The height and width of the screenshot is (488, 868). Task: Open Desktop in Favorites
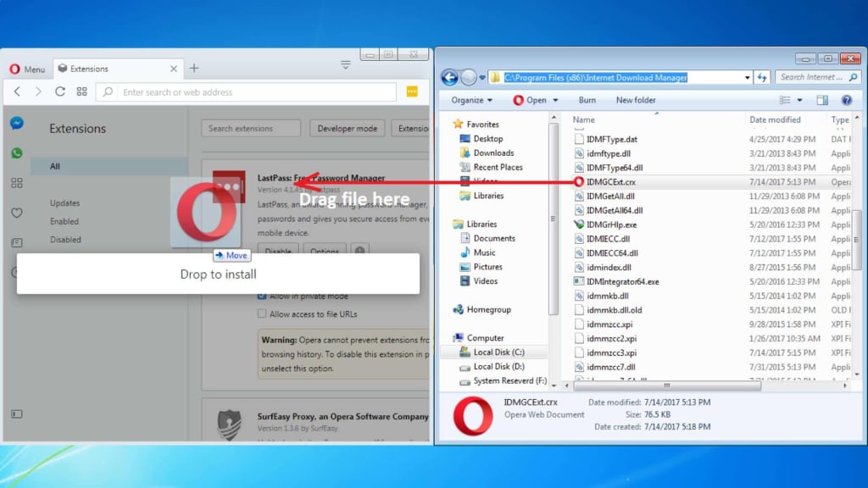[487, 139]
